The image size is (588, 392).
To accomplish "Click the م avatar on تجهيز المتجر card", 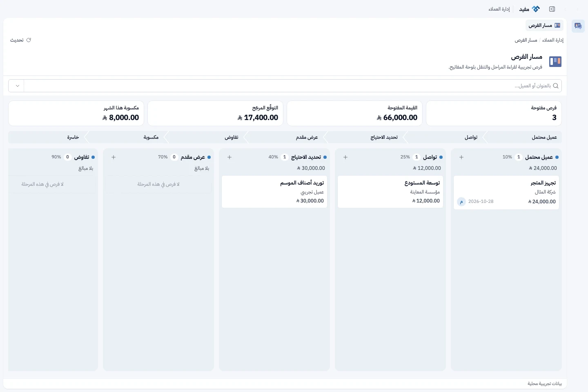I will pos(461,202).
